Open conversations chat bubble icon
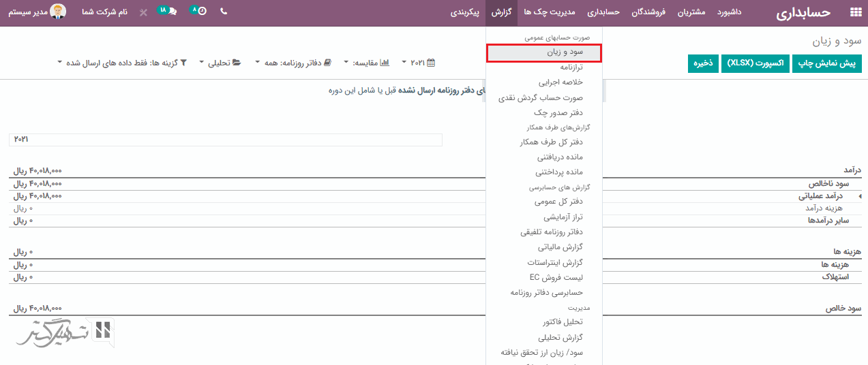The image size is (868, 365). 171,12
